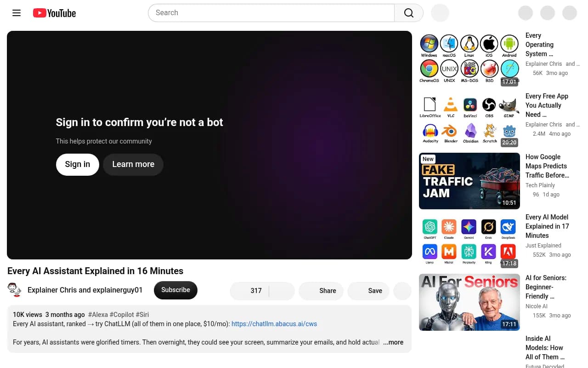Open the #Copilot hashtag
Image resolution: width=588 pixels, height=368 pixels.
[x=122, y=315]
